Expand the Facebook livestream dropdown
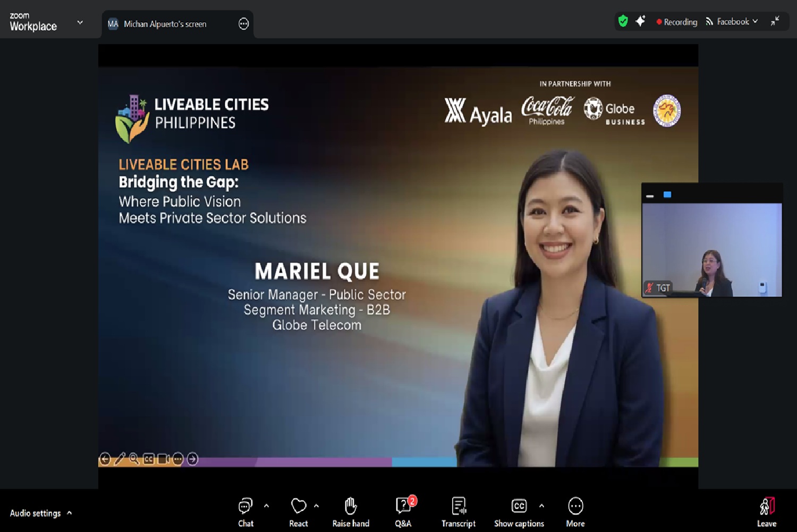Image resolution: width=797 pixels, height=532 pixels. click(x=755, y=21)
